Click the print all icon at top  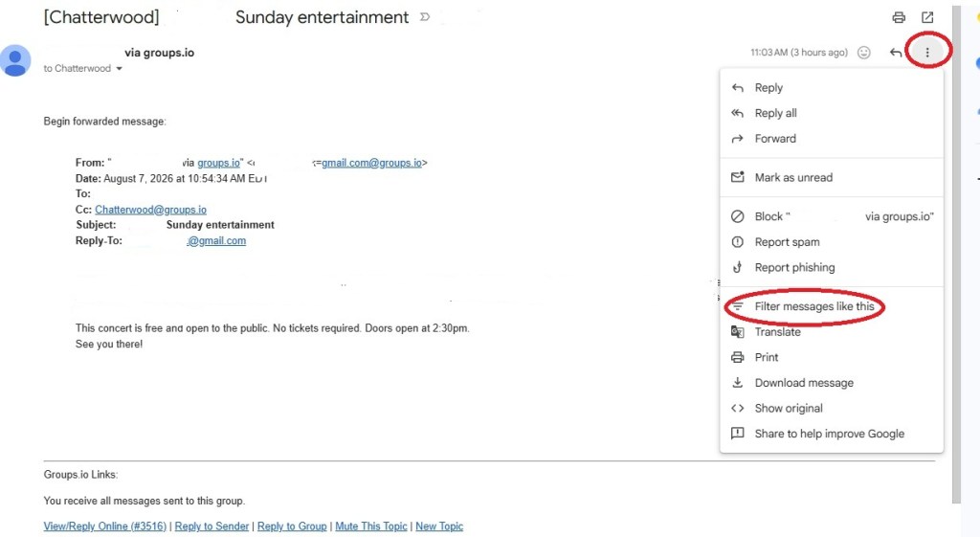899,17
